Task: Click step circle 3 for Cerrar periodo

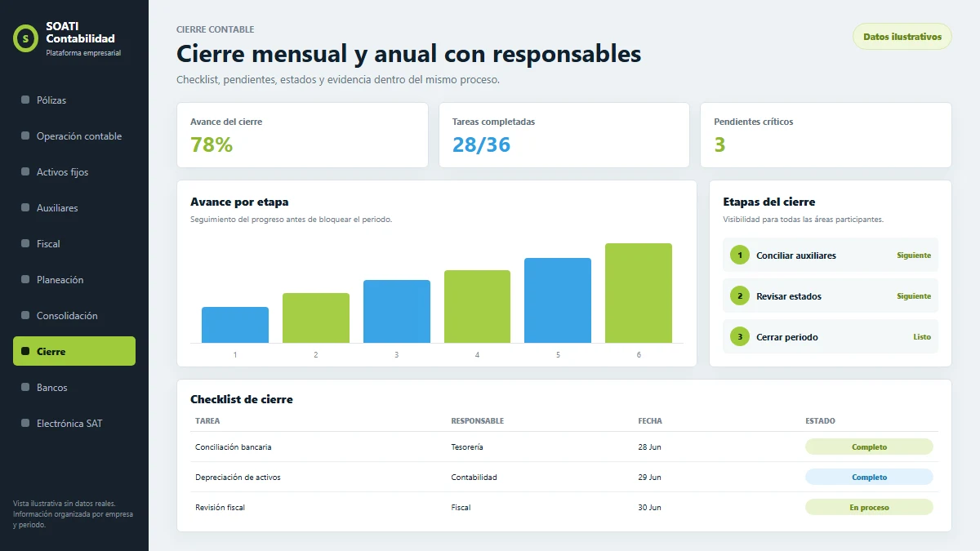Action: point(740,337)
